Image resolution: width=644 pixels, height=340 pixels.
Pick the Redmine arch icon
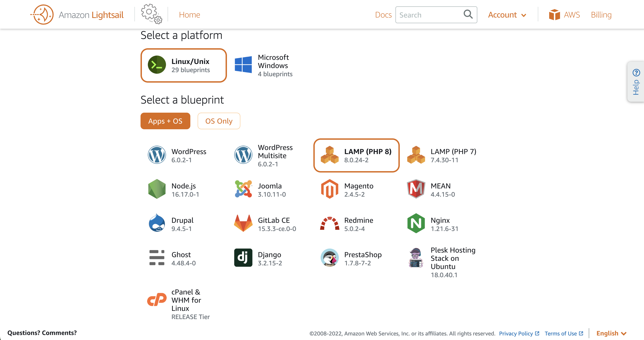click(330, 223)
